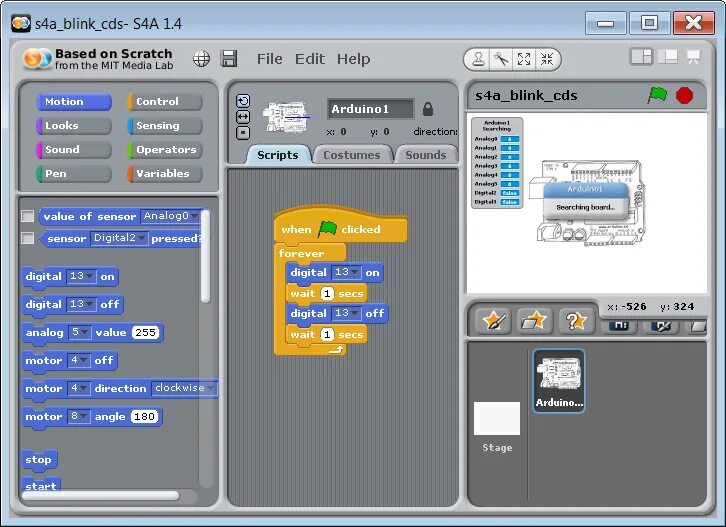Click the green flag to start scripts
Screen dimensions: 726x527
[657, 95]
